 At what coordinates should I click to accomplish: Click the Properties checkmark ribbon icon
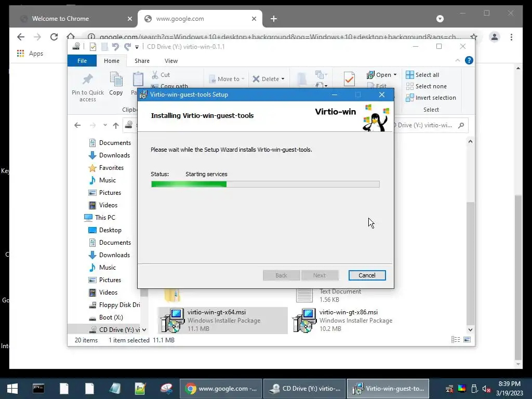click(x=349, y=79)
